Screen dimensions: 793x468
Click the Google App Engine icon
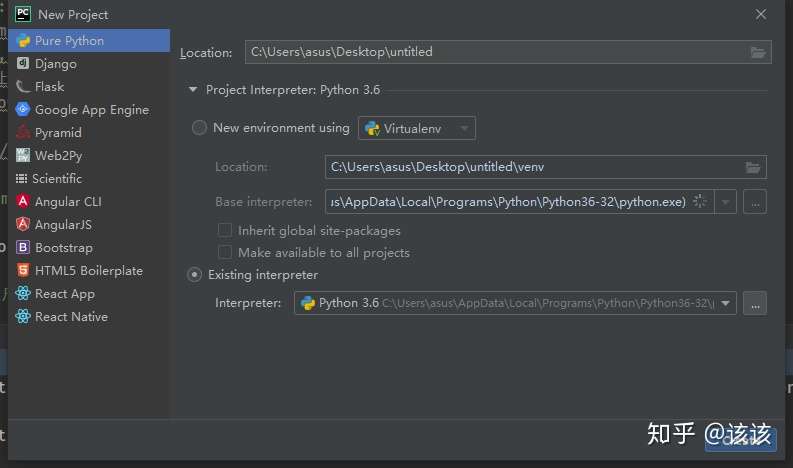point(24,110)
